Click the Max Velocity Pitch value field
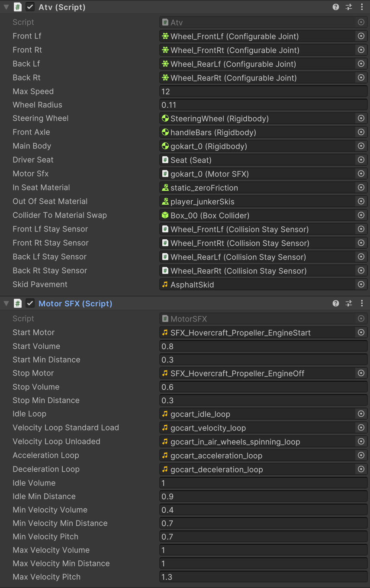 tap(264, 577)
